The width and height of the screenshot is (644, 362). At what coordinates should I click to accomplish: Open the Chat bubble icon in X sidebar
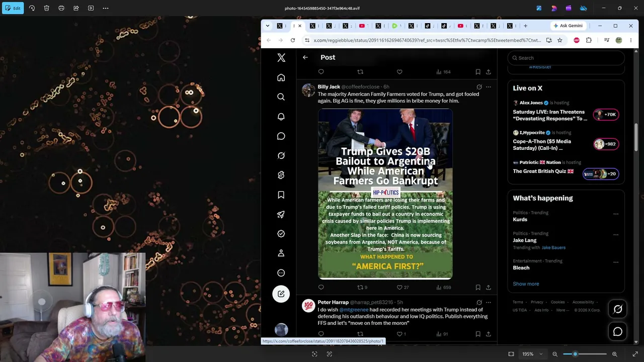click(281, 136)
